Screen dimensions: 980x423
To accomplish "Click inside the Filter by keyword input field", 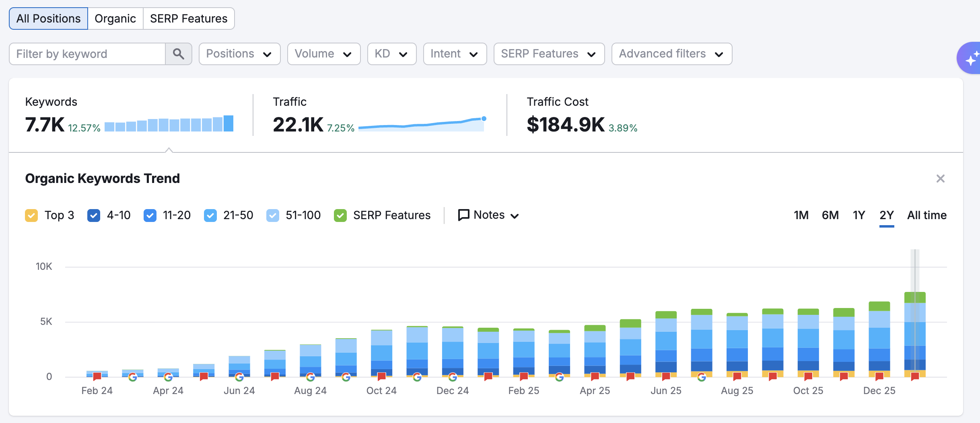I will point(86,53).
